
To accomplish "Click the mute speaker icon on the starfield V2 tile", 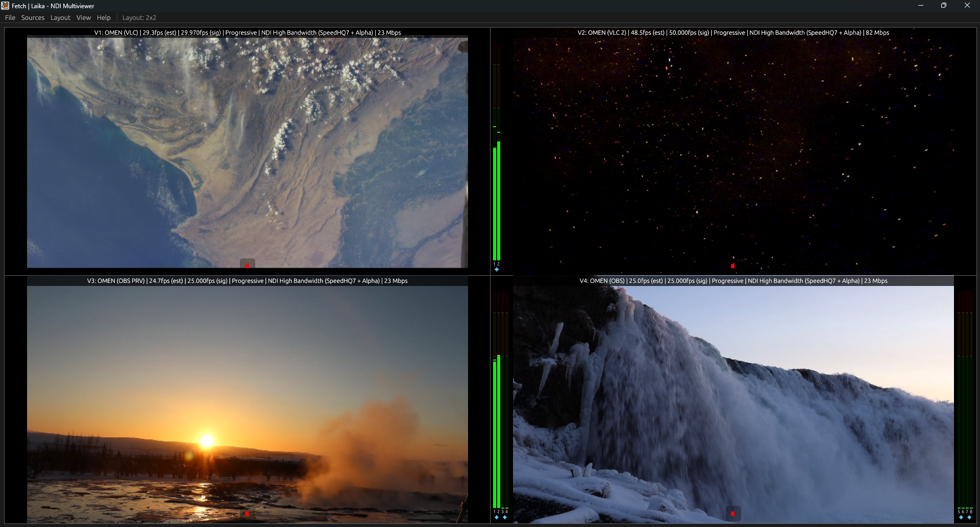I will click(732, 265).
